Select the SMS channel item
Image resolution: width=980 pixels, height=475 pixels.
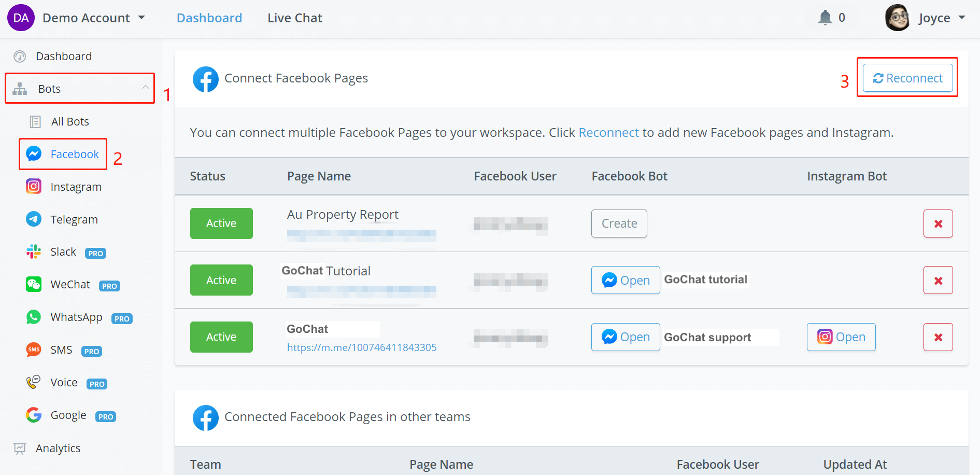(61, 350)
